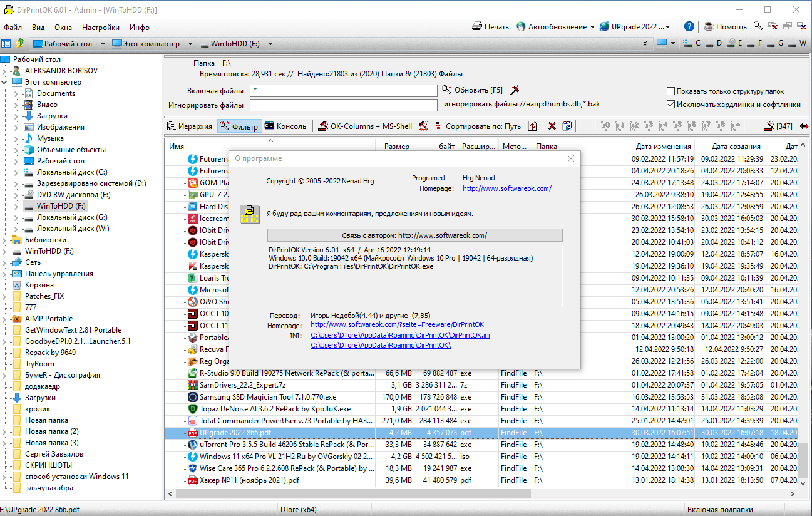The height and width of the screenshot is (516, 812).
Task: Toggle the Консоль view button
Action: point(285,126)
